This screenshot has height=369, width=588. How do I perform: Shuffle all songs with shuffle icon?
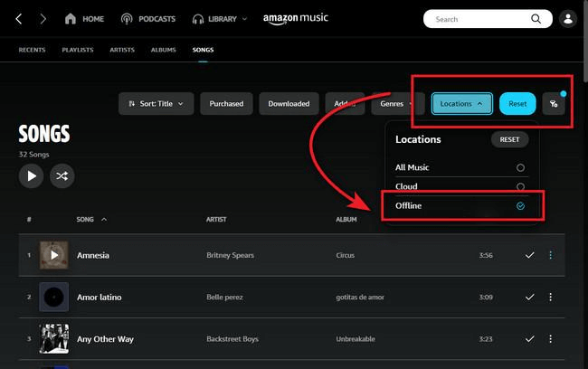tap(62, 176)
